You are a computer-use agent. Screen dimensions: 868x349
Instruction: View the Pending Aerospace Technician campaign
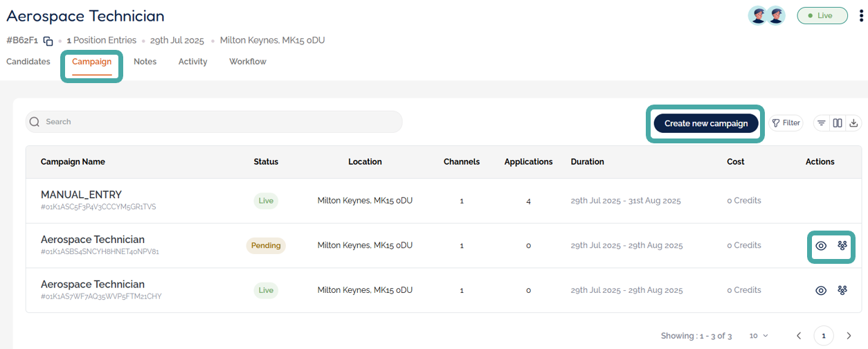click(821, 246)
